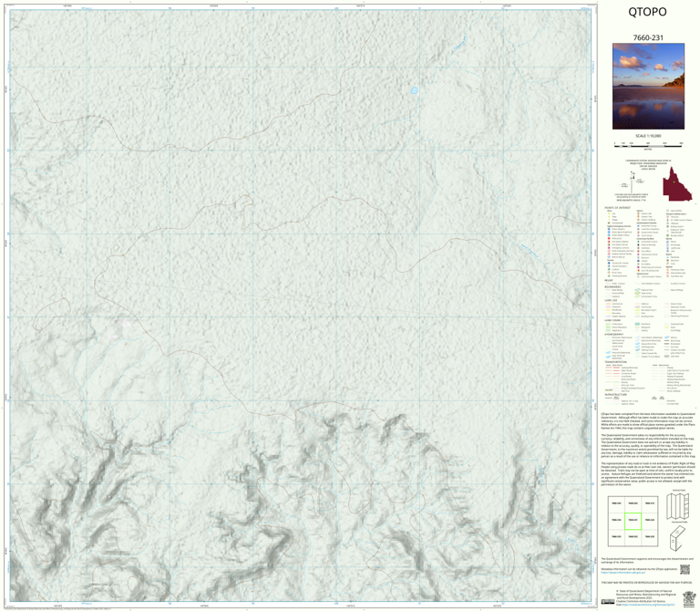
Task: Click the metres scale bar
Action: (648, 144)
